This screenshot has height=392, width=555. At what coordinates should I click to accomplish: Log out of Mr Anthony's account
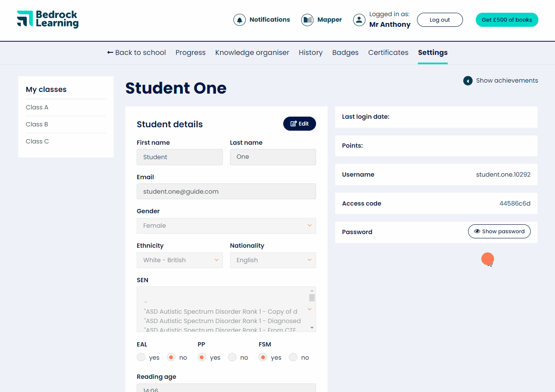click(x=440, y=20)
